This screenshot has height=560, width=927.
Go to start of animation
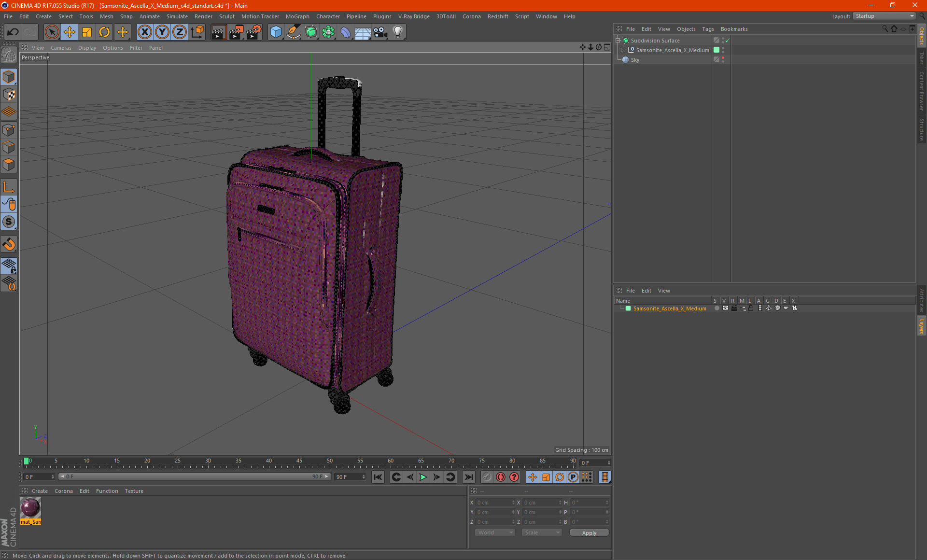coord(378,477)
